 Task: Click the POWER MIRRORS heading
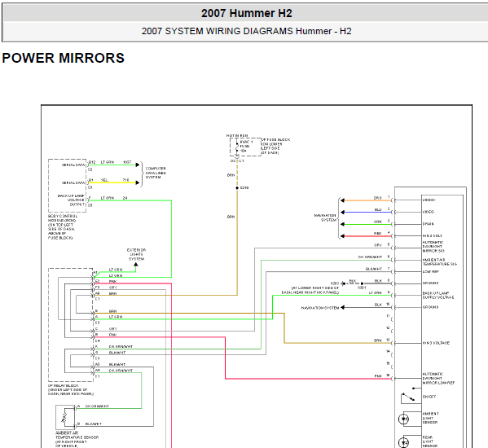click(x=64, y=58)
